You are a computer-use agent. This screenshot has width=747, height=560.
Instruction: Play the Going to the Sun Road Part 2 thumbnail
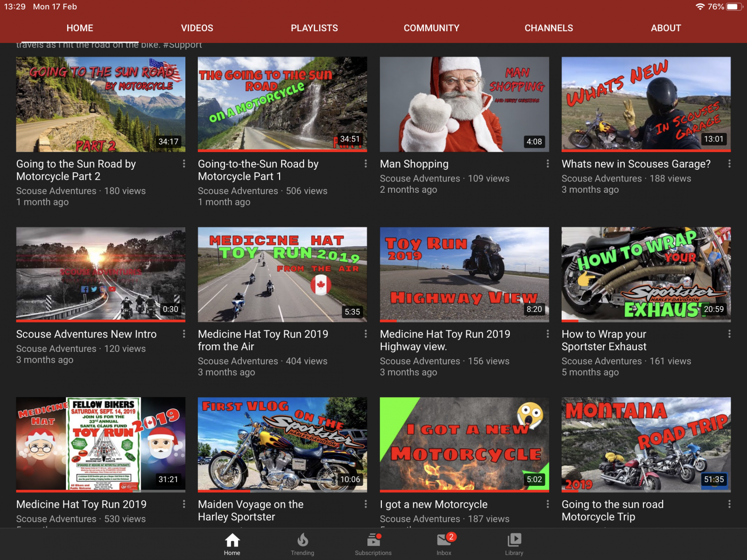(101, 105)
